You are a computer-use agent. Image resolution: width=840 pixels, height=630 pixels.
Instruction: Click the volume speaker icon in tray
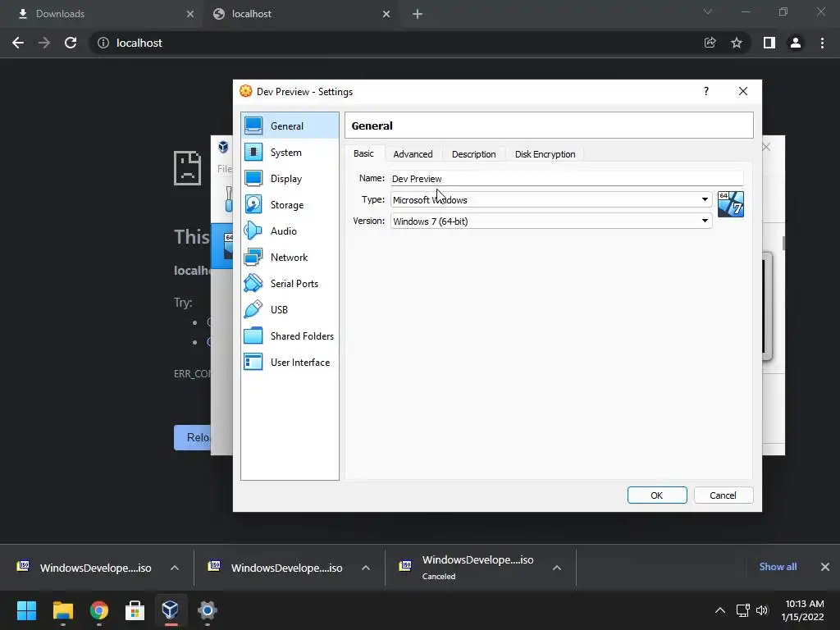(762, 610)
